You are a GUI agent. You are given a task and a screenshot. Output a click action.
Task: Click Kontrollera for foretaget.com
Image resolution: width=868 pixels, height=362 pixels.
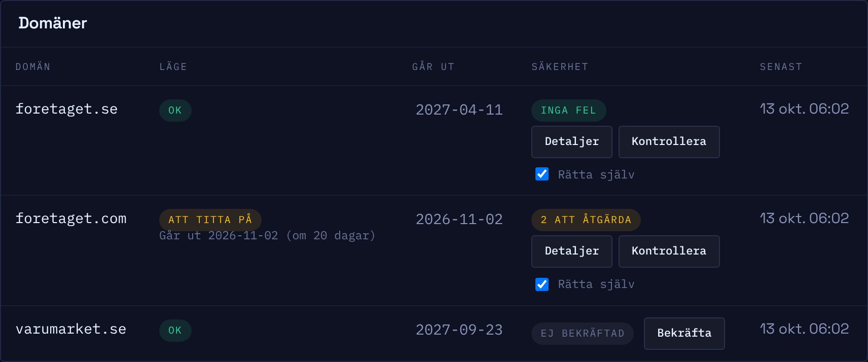(x=669, y=251)
